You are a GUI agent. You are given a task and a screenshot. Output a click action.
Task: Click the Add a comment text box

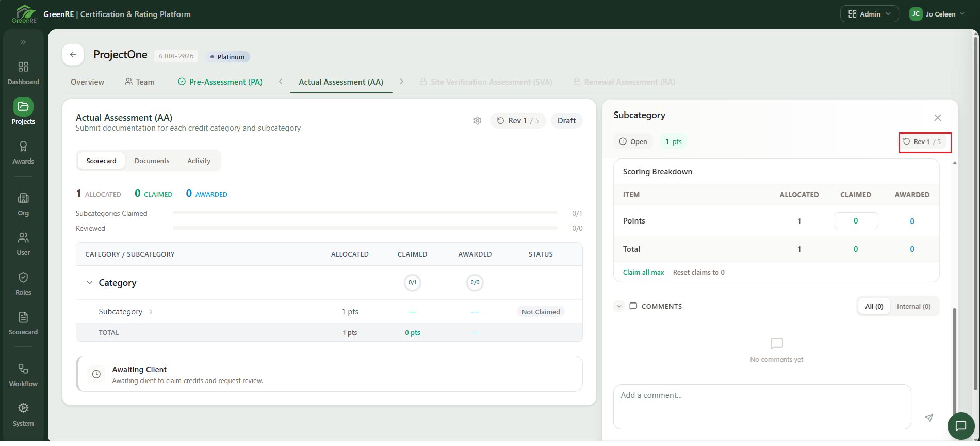click(762, 407)
